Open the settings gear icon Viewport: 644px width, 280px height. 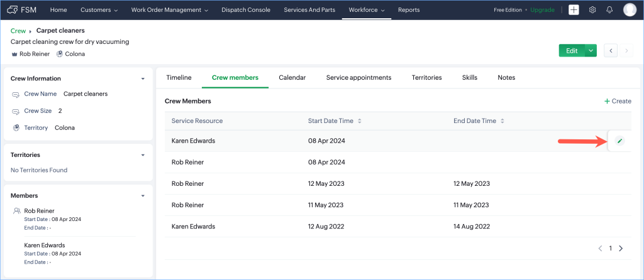pos(592,10)
